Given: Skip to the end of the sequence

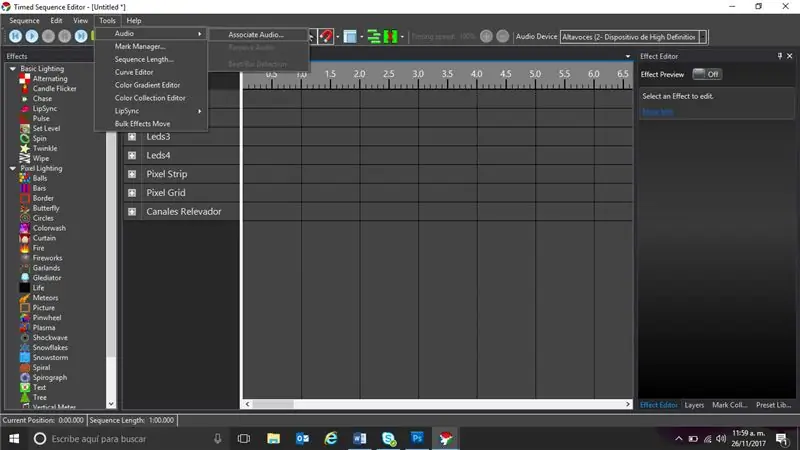Looking at the screenshot, I should point(81,36).
